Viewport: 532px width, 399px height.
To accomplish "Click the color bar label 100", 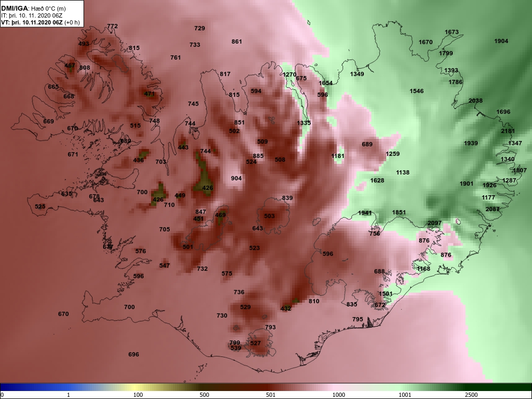I will [x=138, y=395].
